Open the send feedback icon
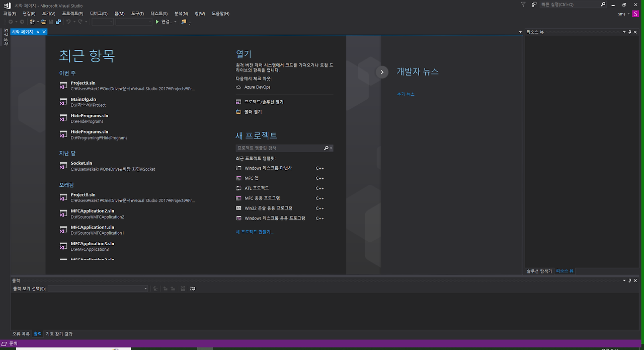The width and height of the screenshot is (644, 350). point(533,4)
